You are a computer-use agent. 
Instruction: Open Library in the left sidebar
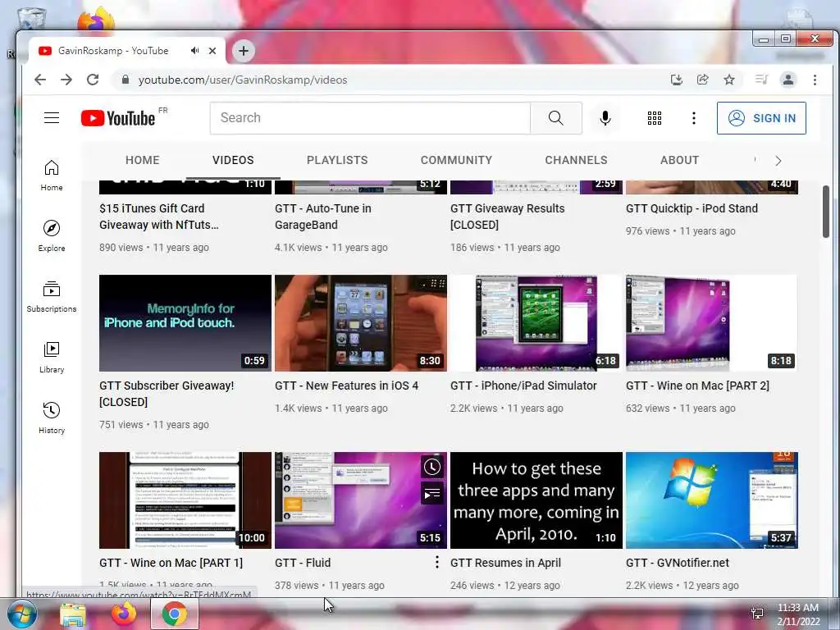click(52, 358)
